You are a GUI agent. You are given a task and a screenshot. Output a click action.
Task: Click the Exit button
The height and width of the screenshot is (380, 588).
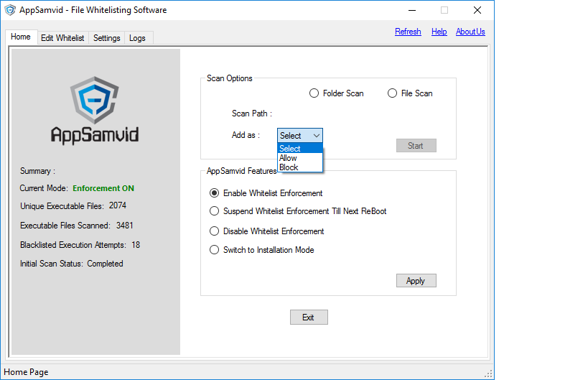(309, 318)
